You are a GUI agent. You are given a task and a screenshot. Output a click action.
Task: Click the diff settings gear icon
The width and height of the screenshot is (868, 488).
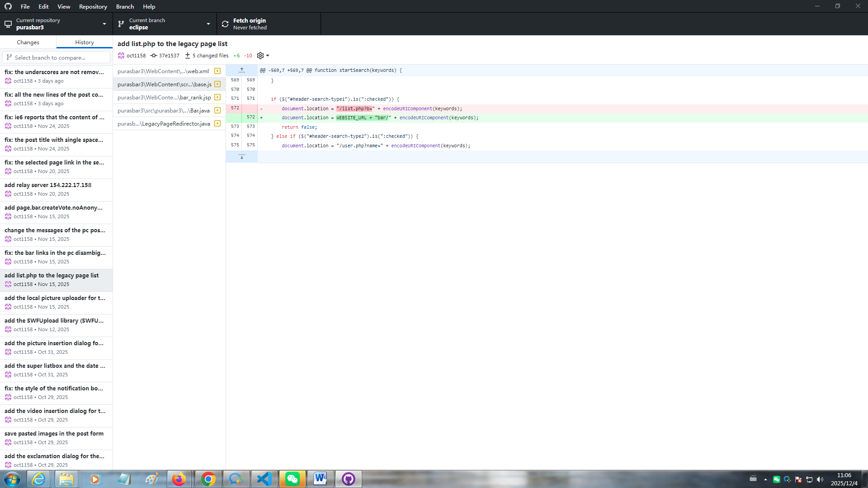(260, 56)
